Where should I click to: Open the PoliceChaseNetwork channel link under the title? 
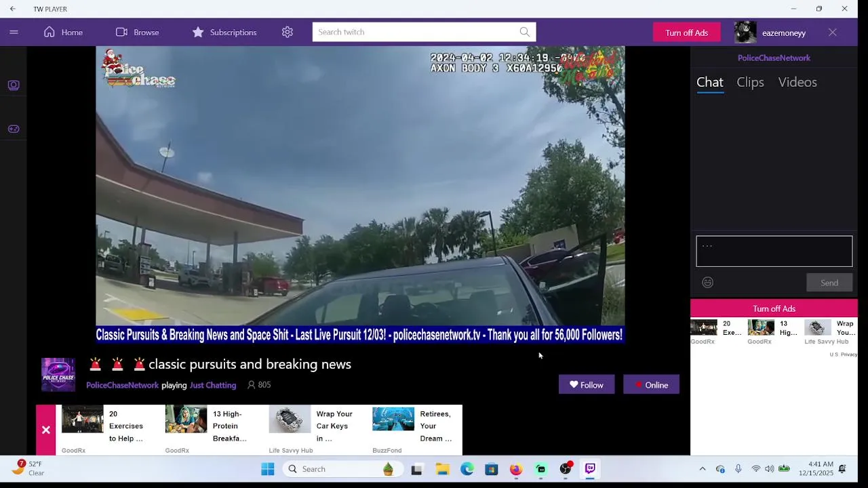(x=122, y=385)
